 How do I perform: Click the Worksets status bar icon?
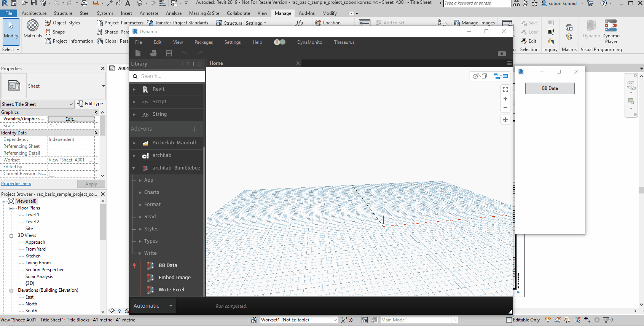(254, 320)
